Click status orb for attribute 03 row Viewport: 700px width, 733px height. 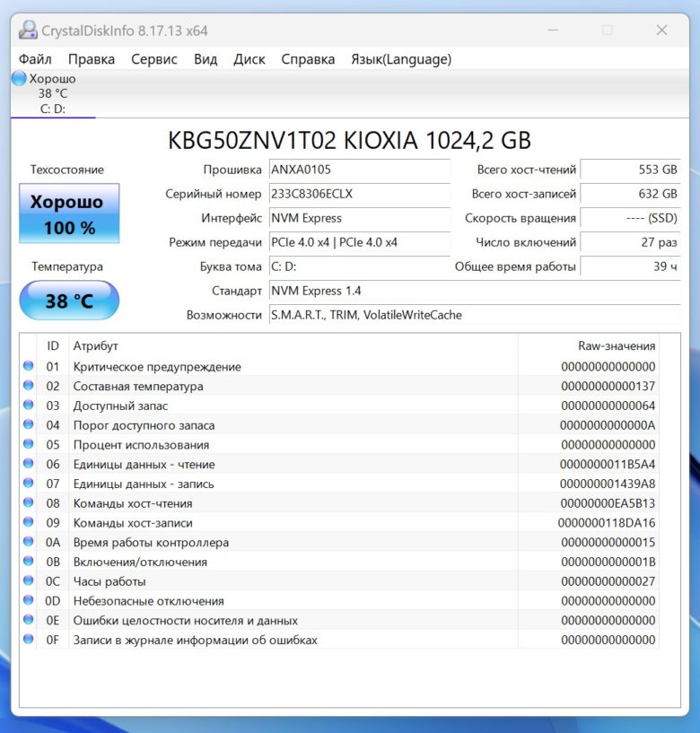pos(29,405)
